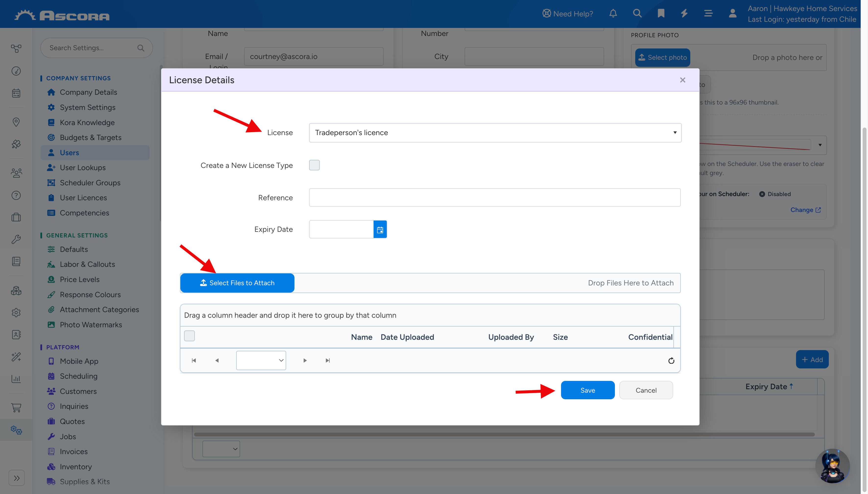868x494 pixels.
Task: Open the calendar icon in left rail
Action: (x=16, y=93)
